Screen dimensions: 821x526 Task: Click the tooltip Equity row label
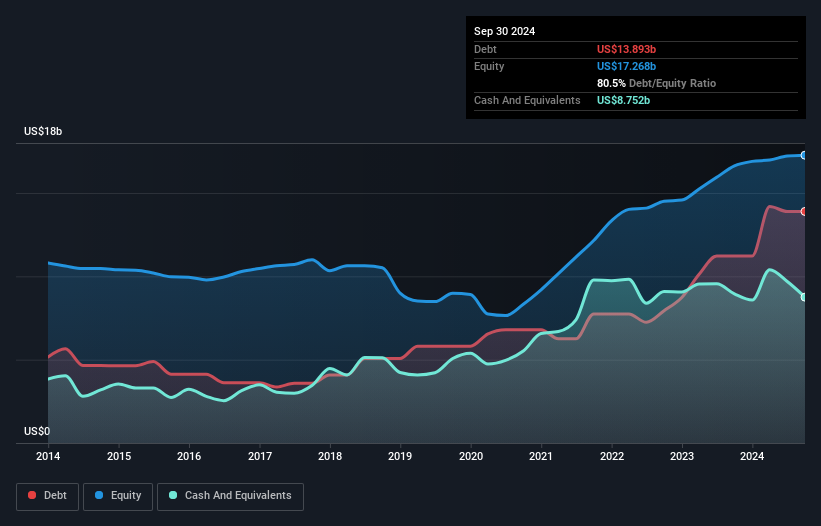489,66
